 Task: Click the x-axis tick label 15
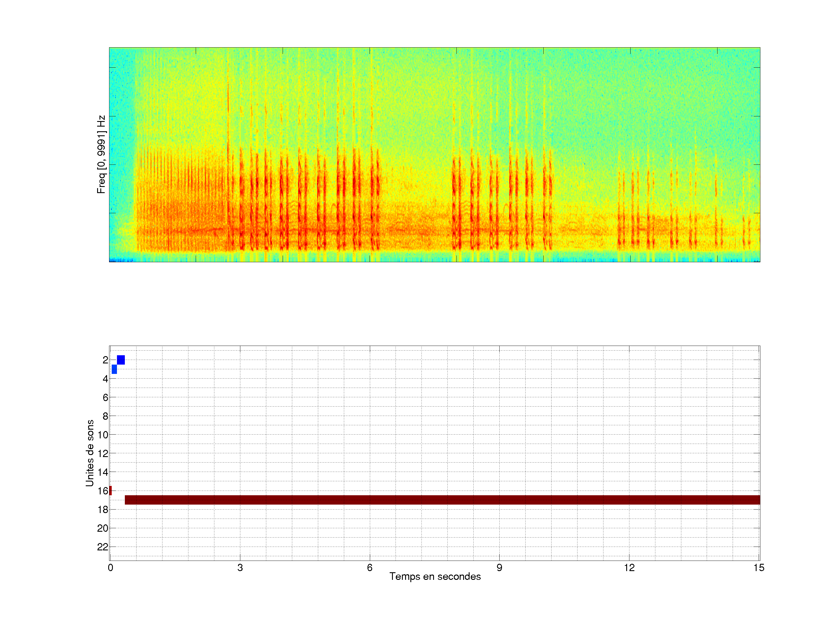point(759,568)
